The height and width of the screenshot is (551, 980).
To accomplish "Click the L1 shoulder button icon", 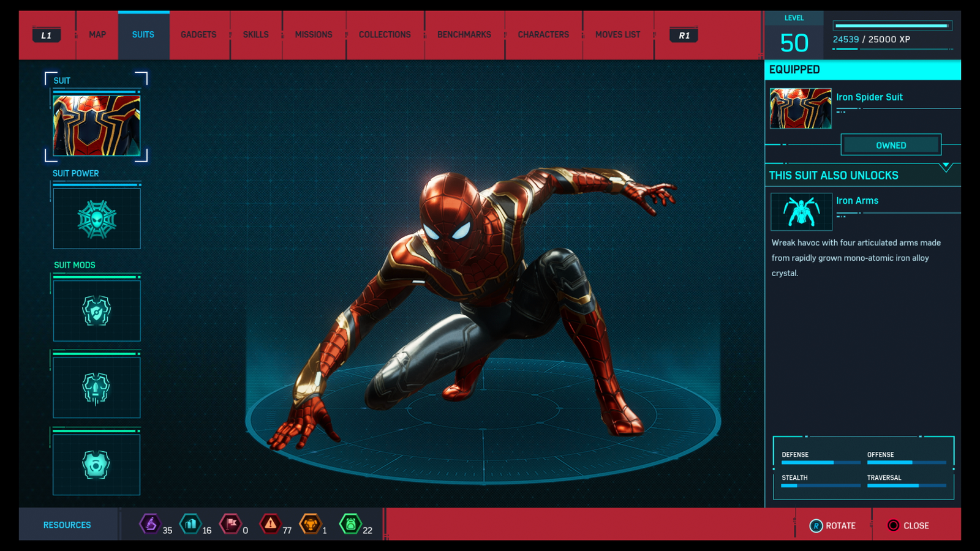I will [47, 36].
